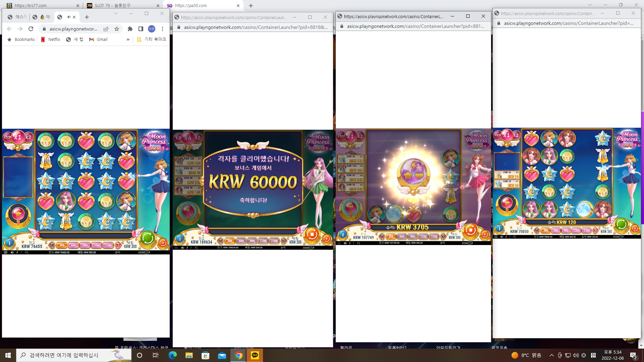Switch to the jaa50.com tab

[x=203, y=5]
